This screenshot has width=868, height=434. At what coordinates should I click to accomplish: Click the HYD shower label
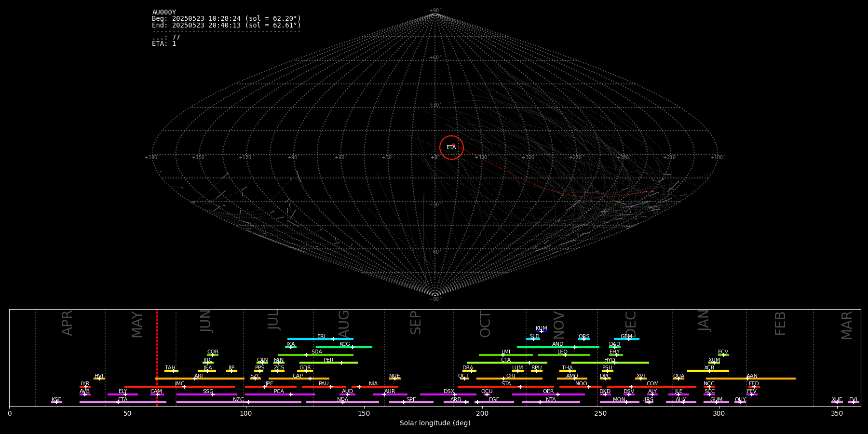coord(610,360)
